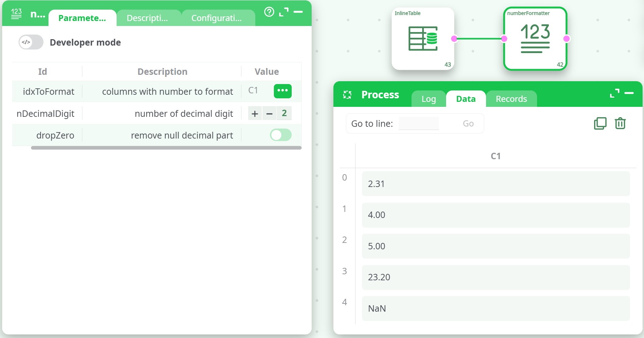Click the numberFormatter output port
The image size is (644, 338).
tap(567, 38)
